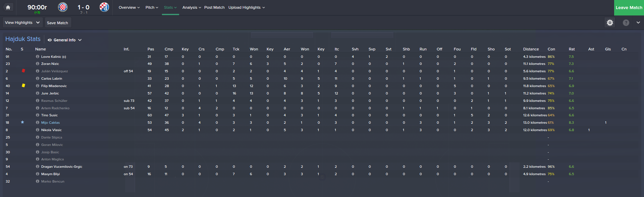Open the settings gear icon
The height and width of the screenshot is (197, 644).
pyautogui.click(x=610, y=23)
